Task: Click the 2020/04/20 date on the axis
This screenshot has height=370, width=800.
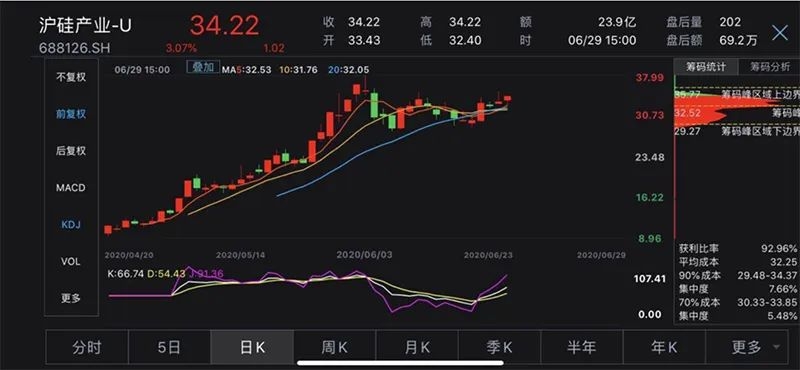Action: pos(129,254)
